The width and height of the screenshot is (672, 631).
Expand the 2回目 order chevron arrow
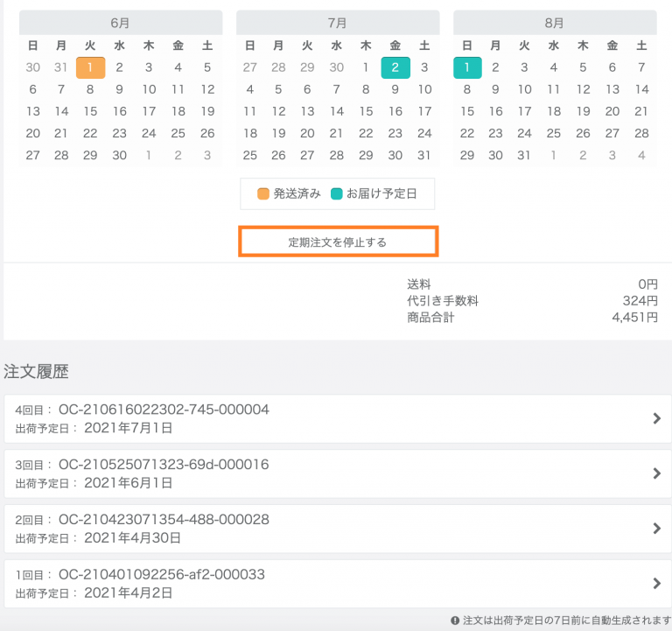657,529
